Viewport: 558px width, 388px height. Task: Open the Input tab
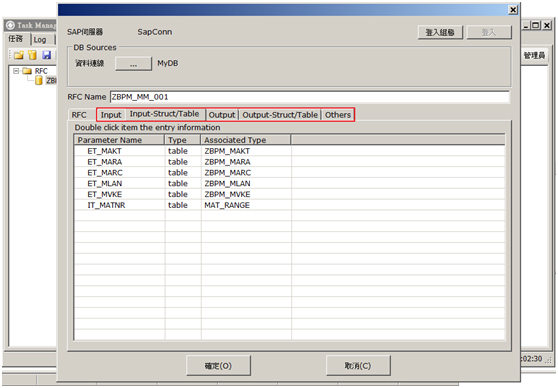[111, 115]
